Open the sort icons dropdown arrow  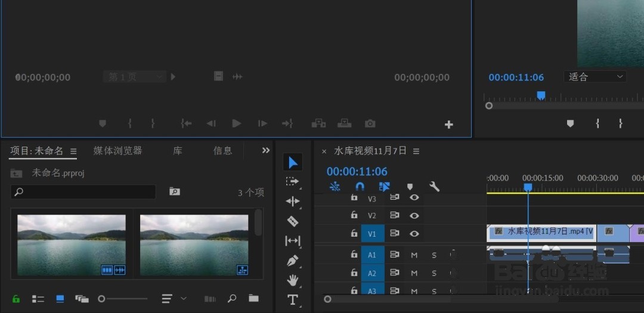[x=184, y=298]
